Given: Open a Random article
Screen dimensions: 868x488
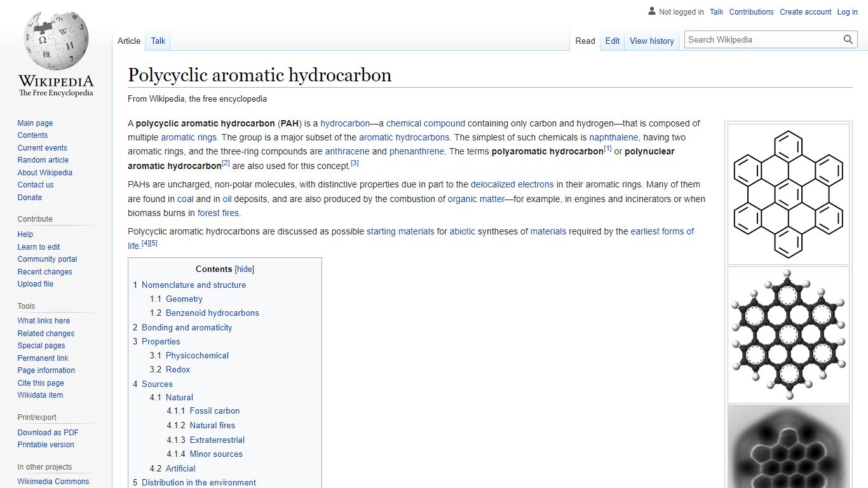Looking at the screenshot, I should click(43, 160).
